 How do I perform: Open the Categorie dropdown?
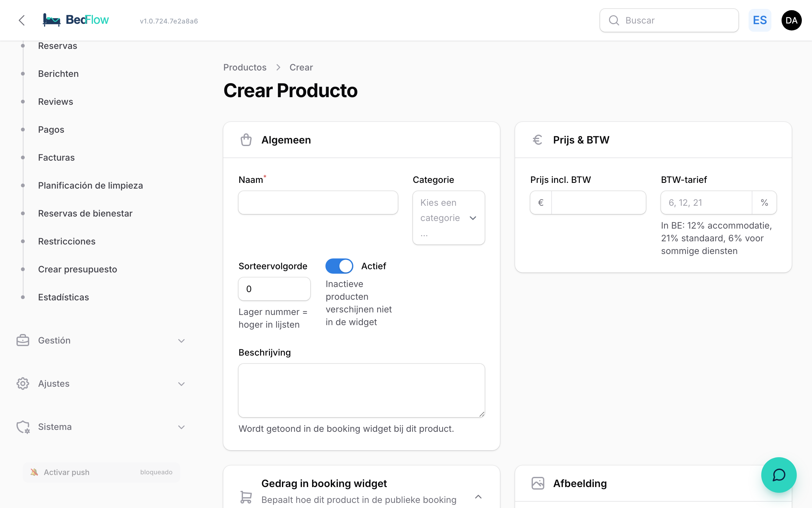tap(449, 218)
